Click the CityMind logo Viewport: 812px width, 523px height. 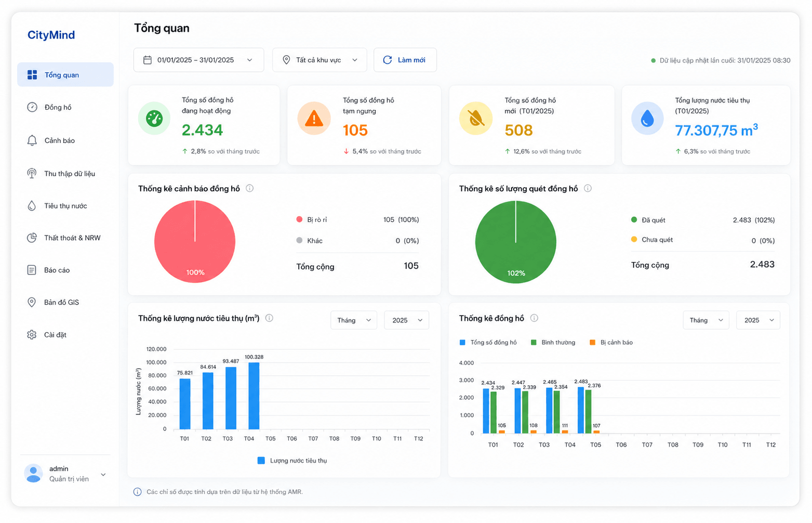(x=51, y=35)
